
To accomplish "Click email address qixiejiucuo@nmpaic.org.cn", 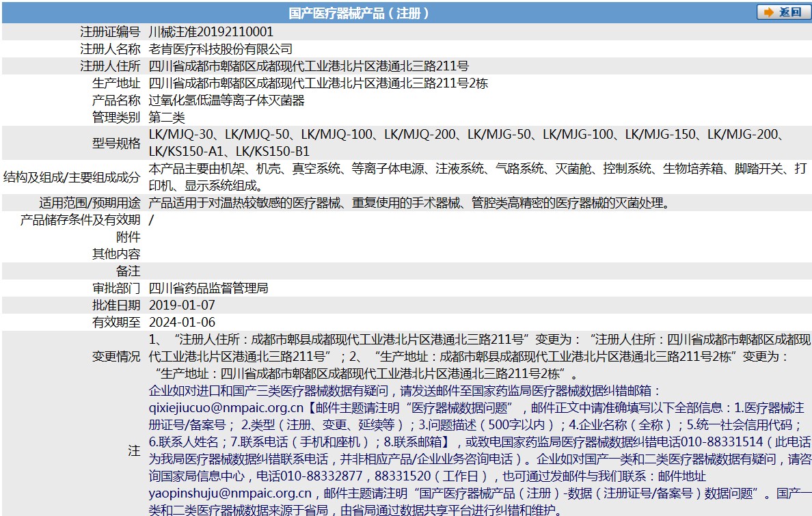I will pyautogui.click(x=226, y=408).
